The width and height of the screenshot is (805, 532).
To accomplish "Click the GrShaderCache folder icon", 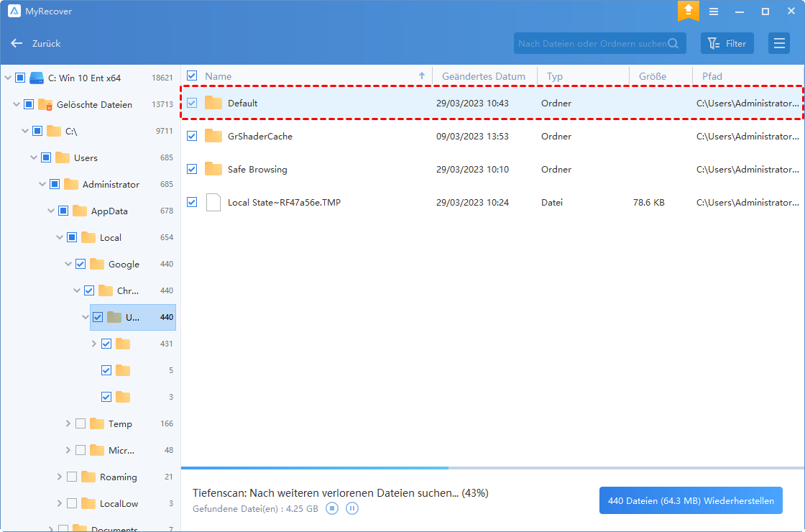I will [213, 136].
